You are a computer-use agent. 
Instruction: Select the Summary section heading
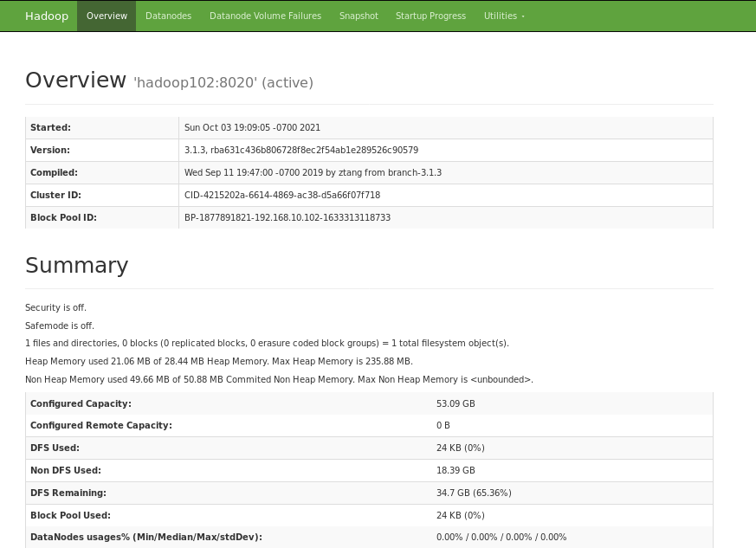point(77,266)
